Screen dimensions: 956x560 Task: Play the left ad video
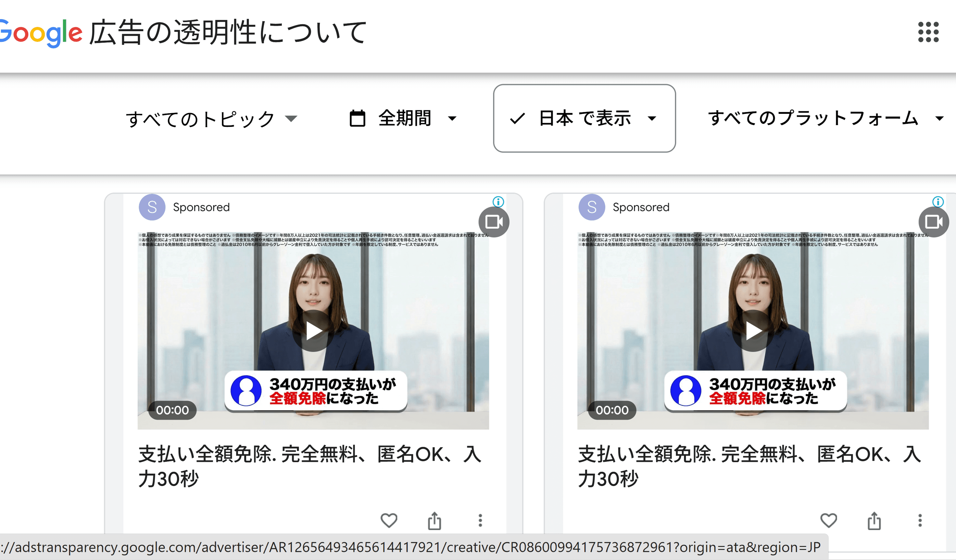[x=313, y=331]
